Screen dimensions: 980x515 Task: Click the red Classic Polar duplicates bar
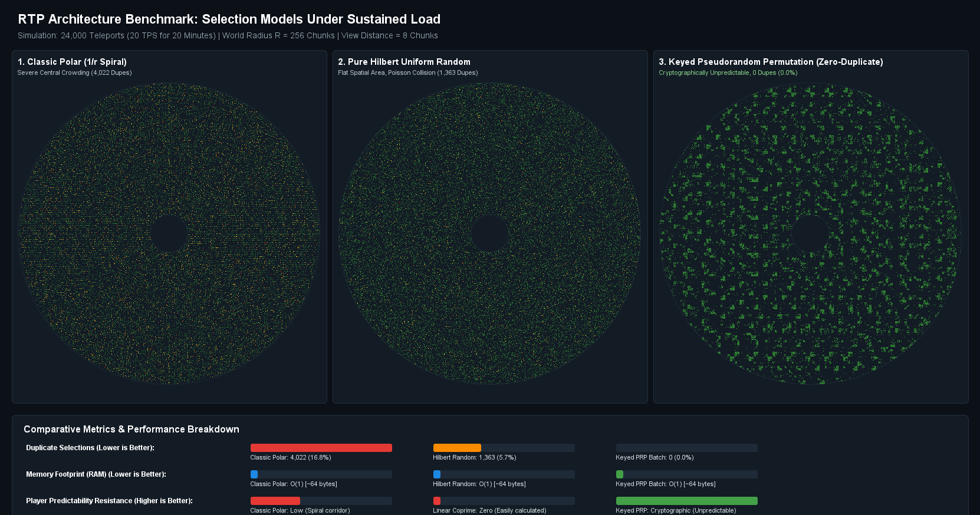321,448
